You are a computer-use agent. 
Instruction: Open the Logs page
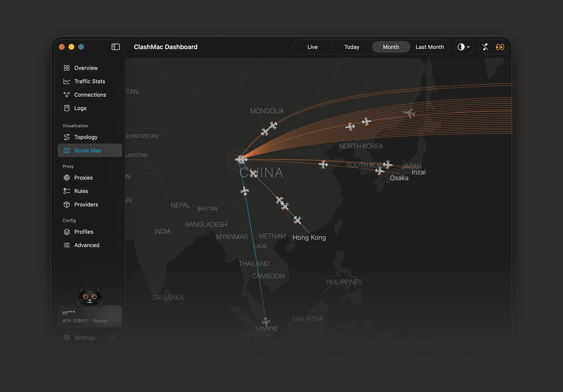90,108
